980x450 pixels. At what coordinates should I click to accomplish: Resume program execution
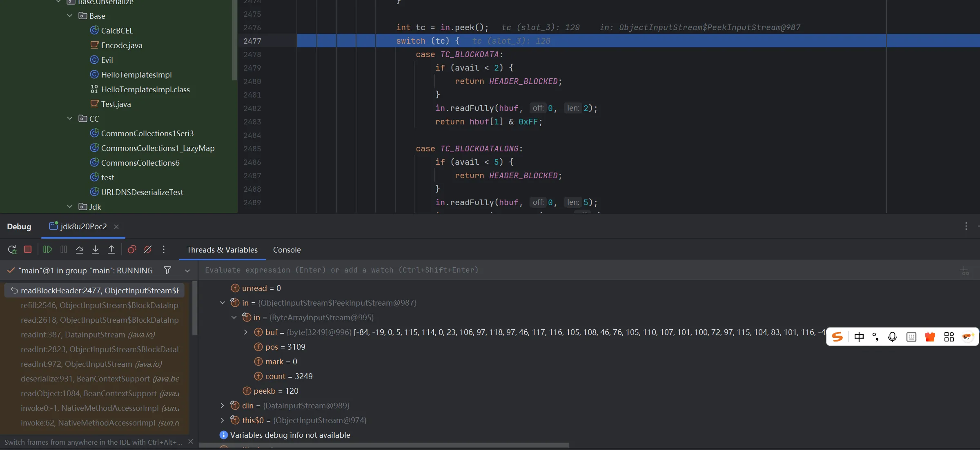[x=47, y=249]
